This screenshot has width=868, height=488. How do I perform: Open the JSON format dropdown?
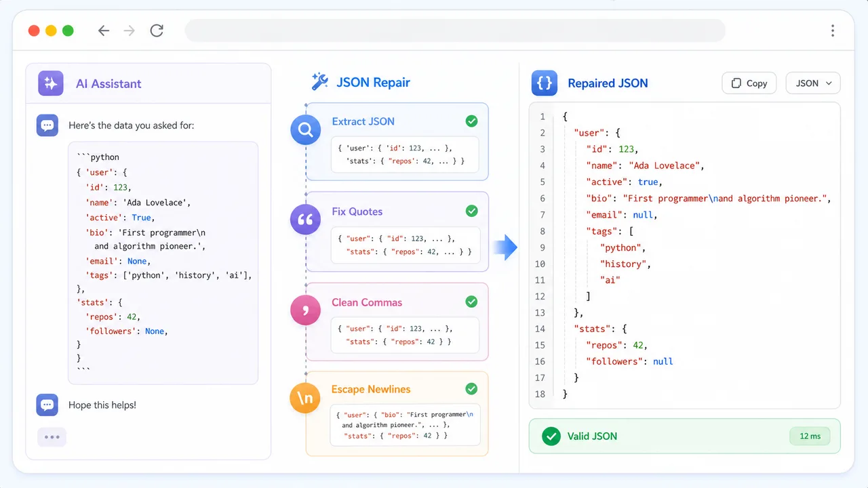(813, 83)
